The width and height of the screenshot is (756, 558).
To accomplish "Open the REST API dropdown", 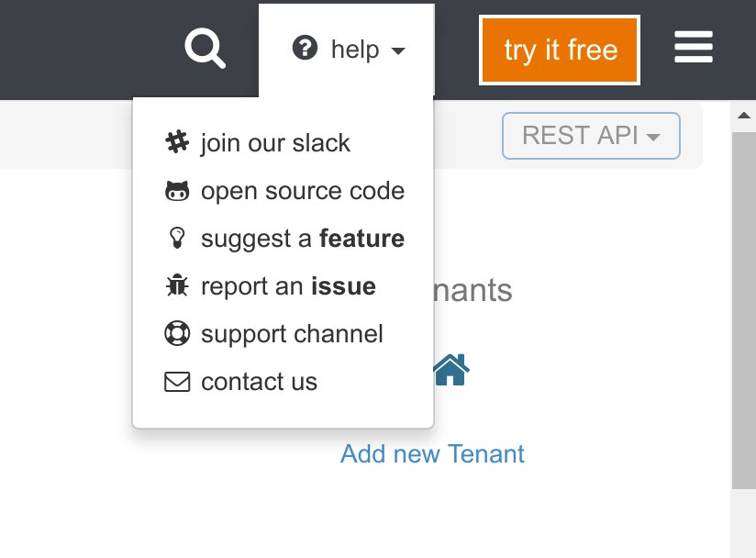I will (x=590, y=135).
